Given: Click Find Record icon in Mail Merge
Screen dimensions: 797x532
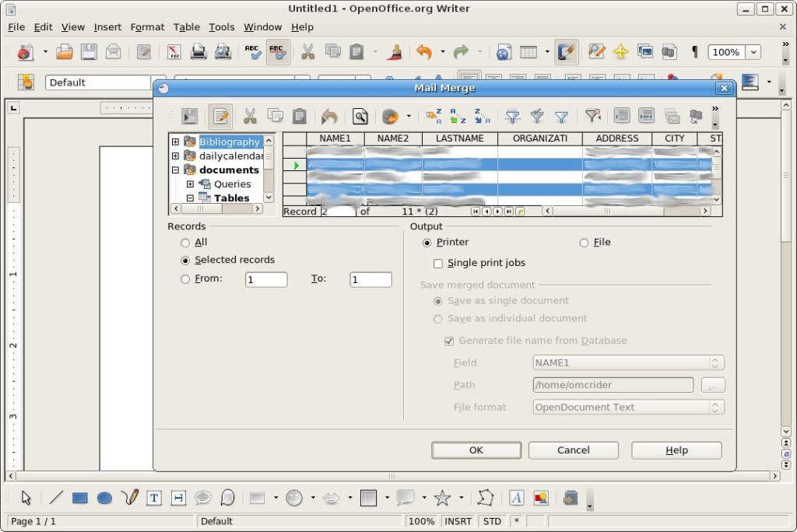Looking at the screenshot, I should [x=360, y=117].
